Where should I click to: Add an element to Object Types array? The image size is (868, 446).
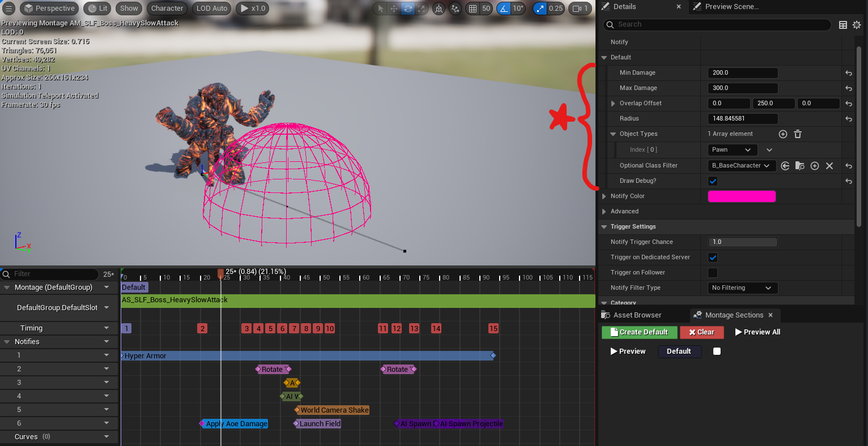pos(783,134)
